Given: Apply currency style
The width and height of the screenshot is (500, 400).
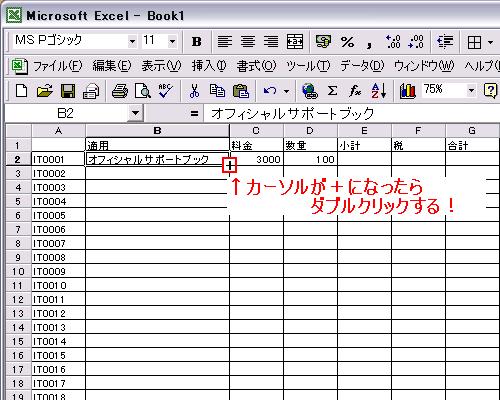Looking at the screenshot, I should pyautogui.click(x=323, y=42).
